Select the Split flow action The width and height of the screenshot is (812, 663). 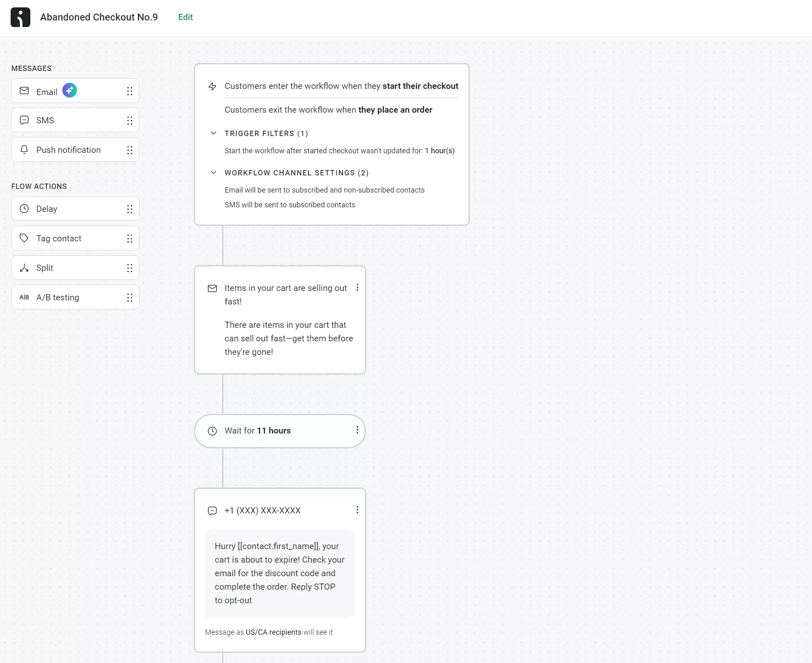coord(75,268)
